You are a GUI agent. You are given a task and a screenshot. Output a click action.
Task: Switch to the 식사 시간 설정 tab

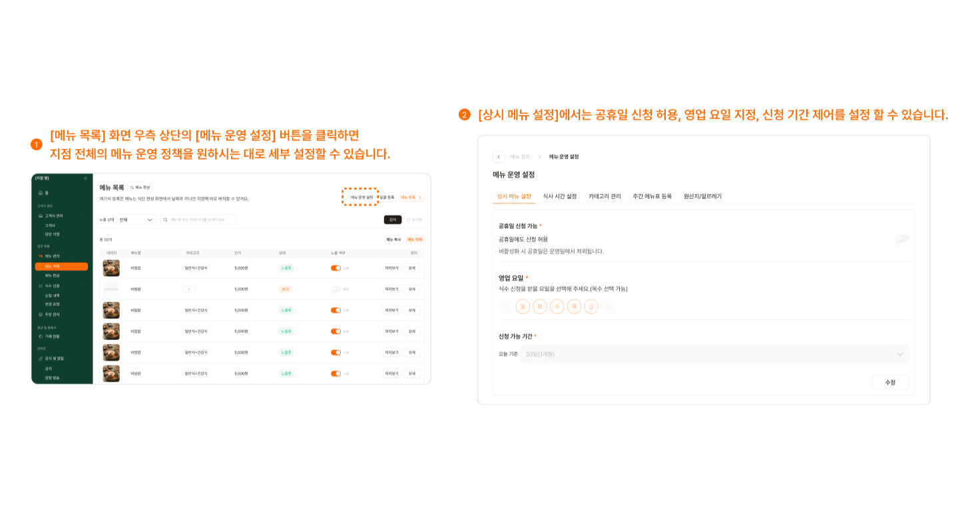coord(560,196)
